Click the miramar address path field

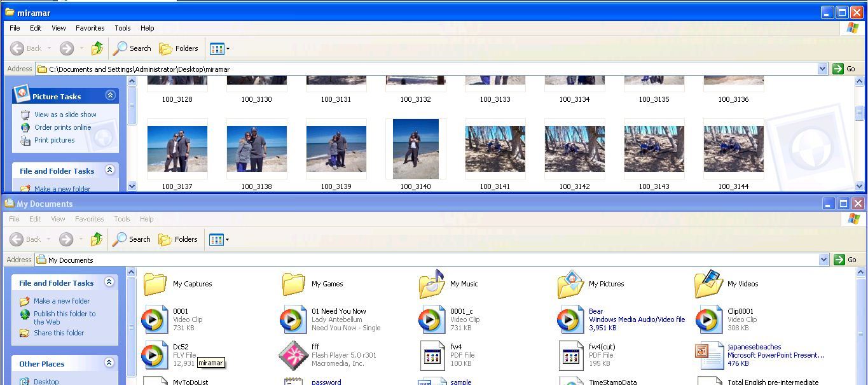[x=427, y=69]
